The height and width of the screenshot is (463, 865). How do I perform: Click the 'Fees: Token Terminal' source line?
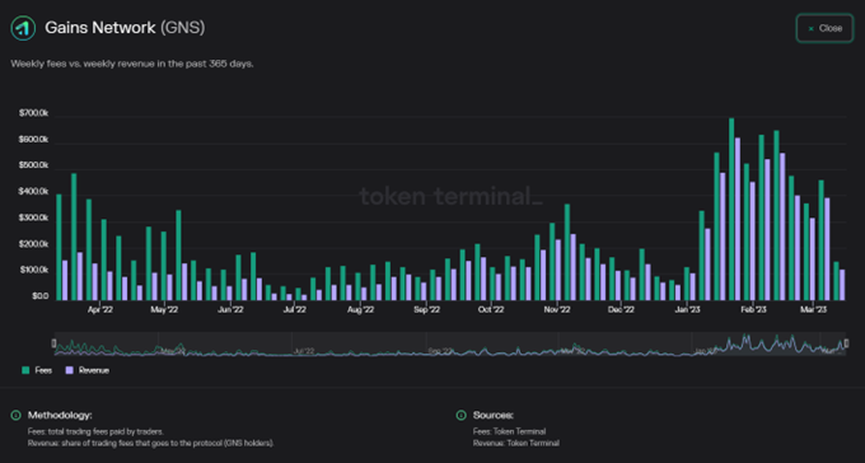click(509, 432)
